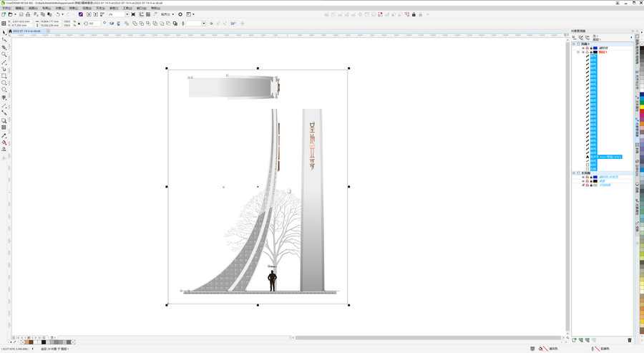Select the Ellipse tool
Screen dimensions: 644x353
(4, 82)
